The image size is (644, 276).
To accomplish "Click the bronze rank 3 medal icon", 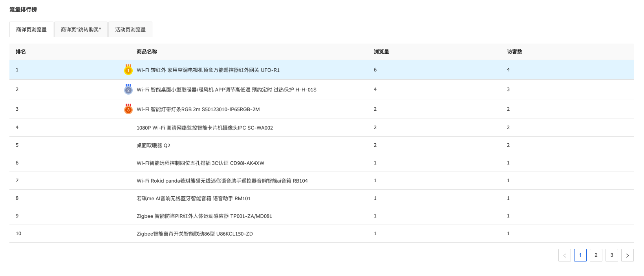I will pyautogui.click(x=128, y=109).
